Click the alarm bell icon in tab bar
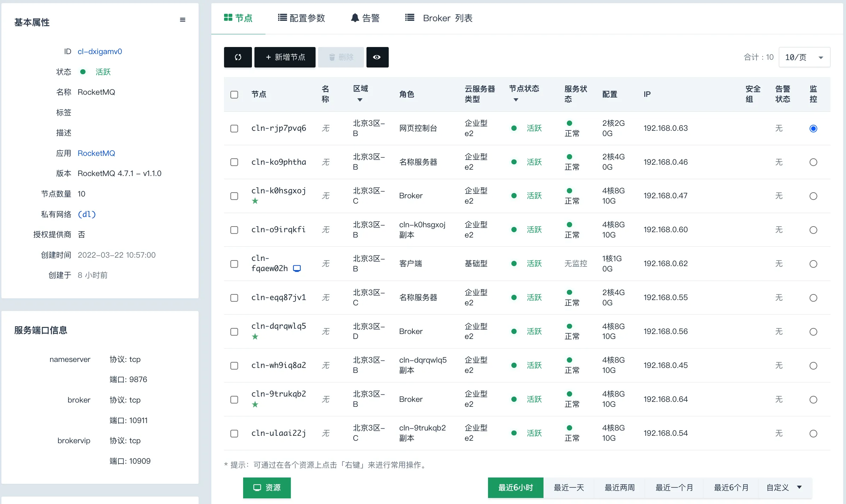The height and width of the screenshot is (504, 846). point(355,18)
